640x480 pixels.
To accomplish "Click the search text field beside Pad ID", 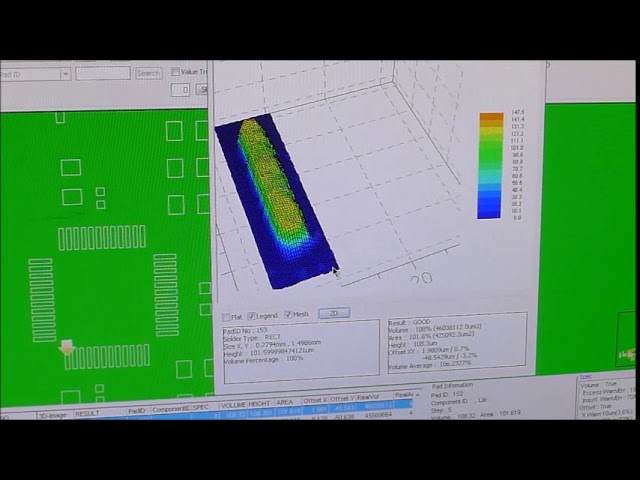I will (103, 73).
